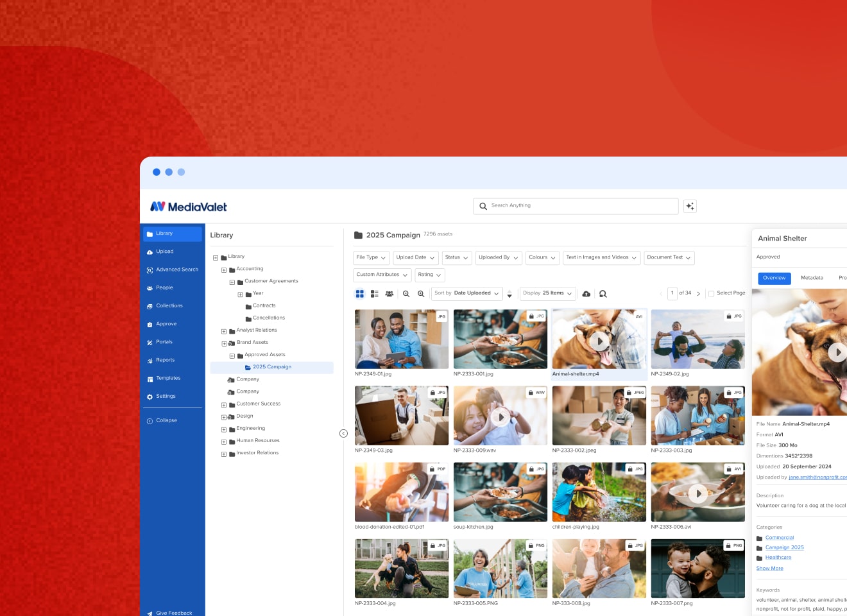Click the AI sparkle icon beside search
847x616 pixels.
point(690,206)
